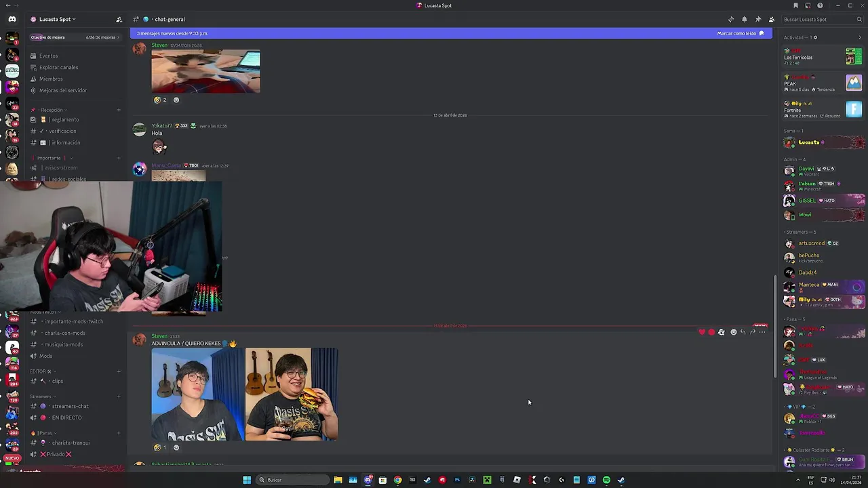Image resolution: width=868 pixels, height=488 pixels.
Task: Open the burger photo thumbnail in chat
Action: [292, 394]
